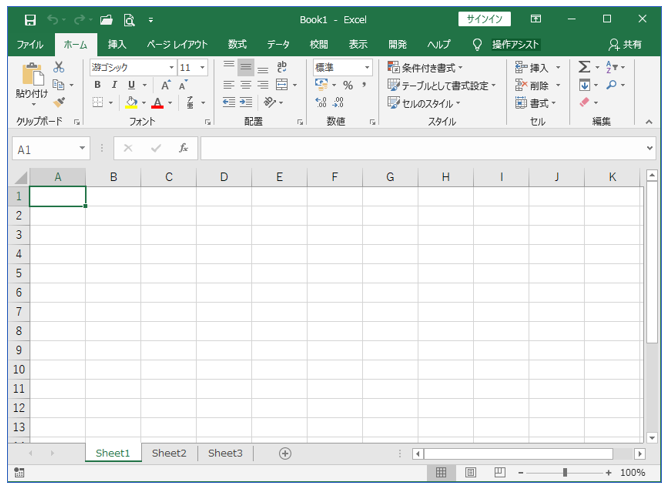The width and height of the screenshot is (670, 490).
Task: Click the 貼り付け paste clipboard icon
Action: pos(32,74)
